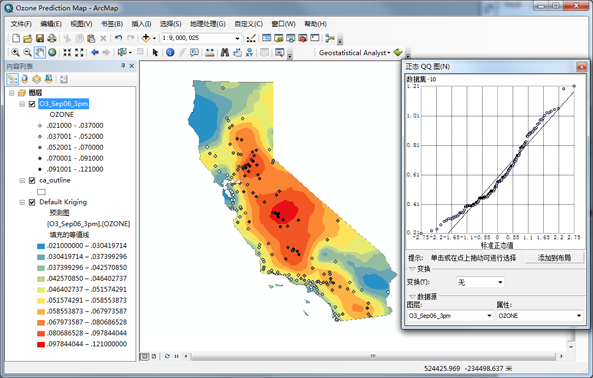Screen dimensions: 593x378
Task: Open the Geostatistical Analyst menu
Action: [x=354, y=53]
